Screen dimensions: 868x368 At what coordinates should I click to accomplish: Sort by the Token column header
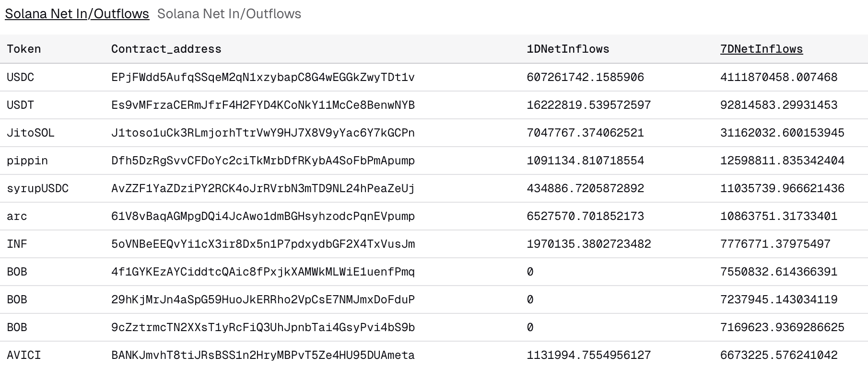pos(24,49)
